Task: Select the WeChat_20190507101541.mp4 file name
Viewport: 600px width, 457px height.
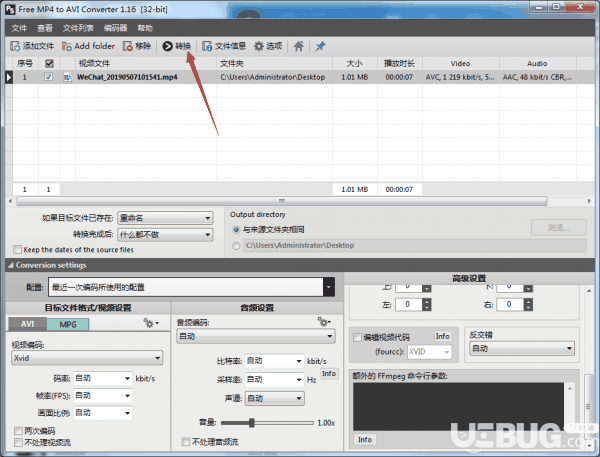Action: pos(127,77)
